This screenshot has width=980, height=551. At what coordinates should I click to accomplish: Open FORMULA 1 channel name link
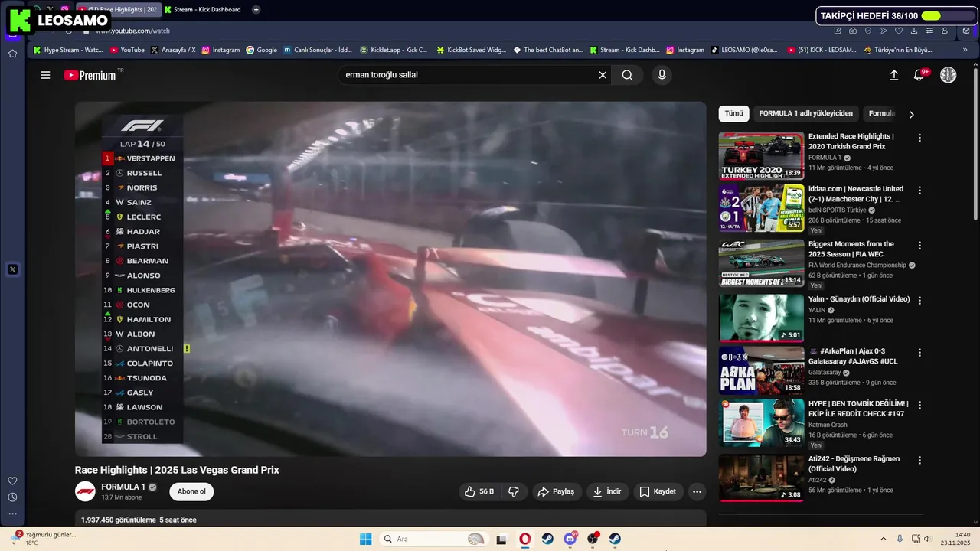pyautogui.click(x=123, y=487)
